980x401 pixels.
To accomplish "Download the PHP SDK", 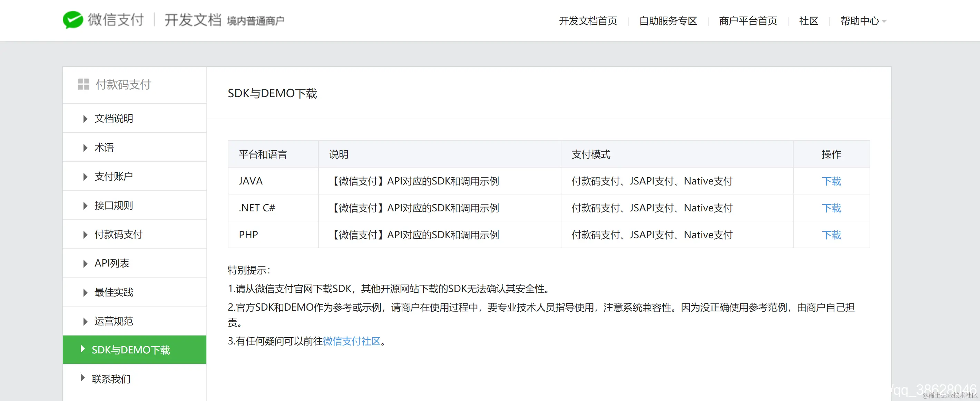I will pos(831,235).
